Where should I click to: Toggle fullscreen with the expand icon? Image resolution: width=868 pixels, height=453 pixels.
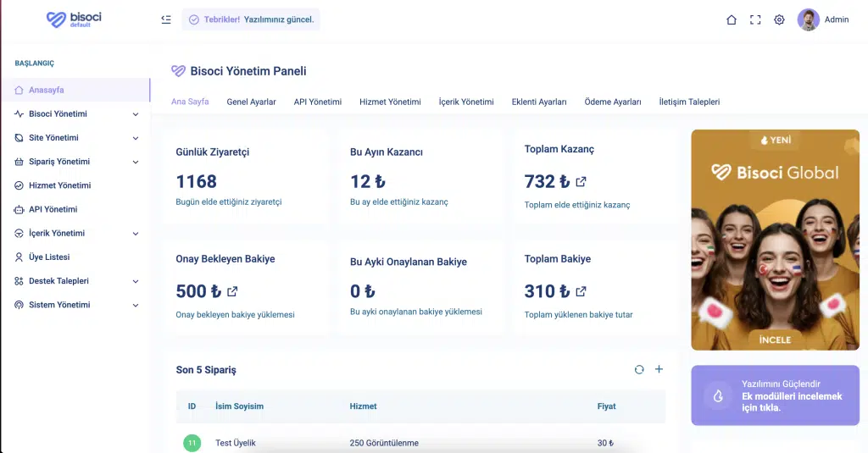(x=755, y=20)
